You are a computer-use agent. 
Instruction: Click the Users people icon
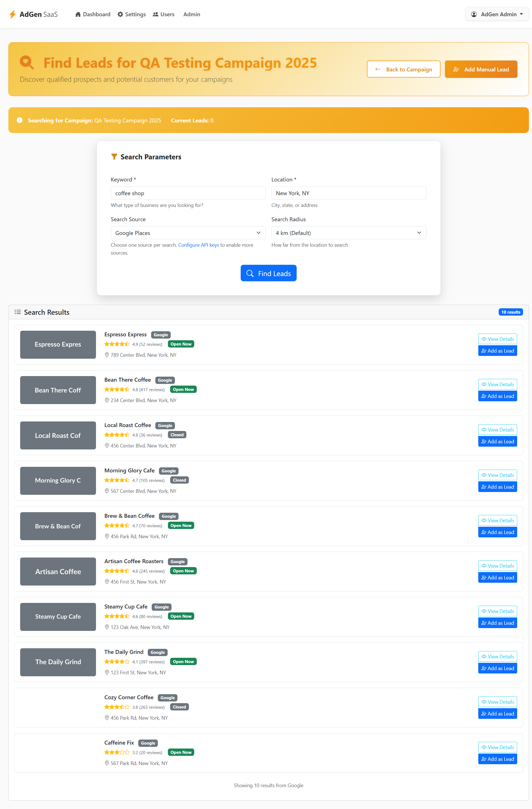(156, 14)
